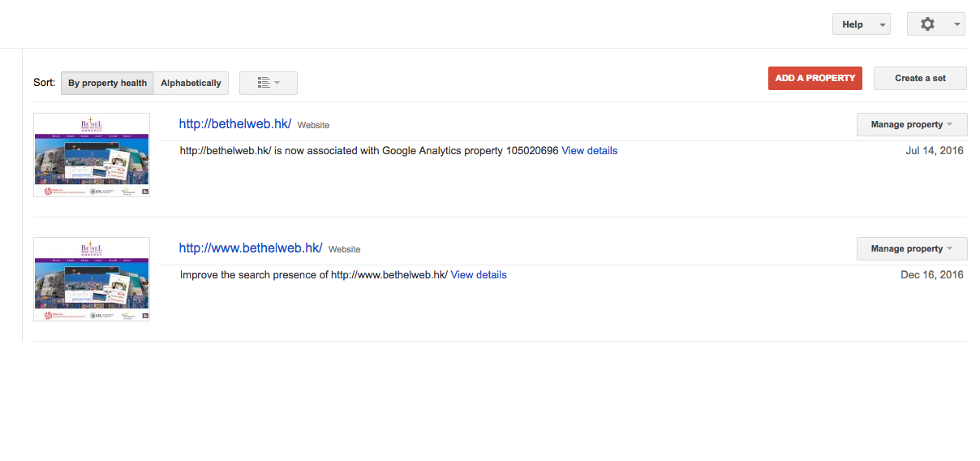Expand the arrow beside the list view icon
This screenshot has width=980, height=461.
pyautogui.click(x=277, y=83)
